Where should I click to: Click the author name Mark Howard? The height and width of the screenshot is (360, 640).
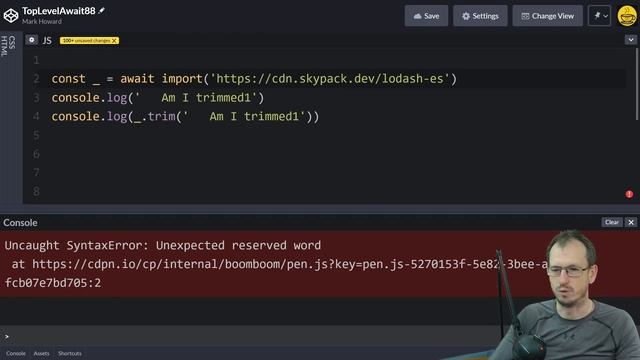[42, 22]
